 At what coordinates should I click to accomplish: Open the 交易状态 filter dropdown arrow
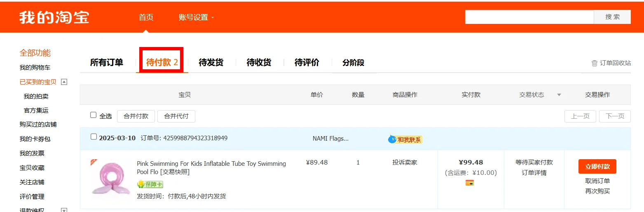559,95
